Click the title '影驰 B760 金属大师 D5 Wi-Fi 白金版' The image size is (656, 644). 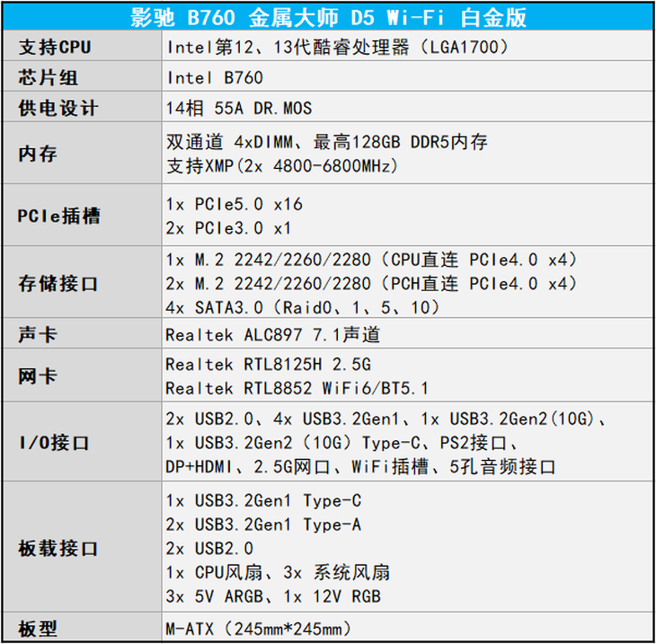[x=328, y=18]
